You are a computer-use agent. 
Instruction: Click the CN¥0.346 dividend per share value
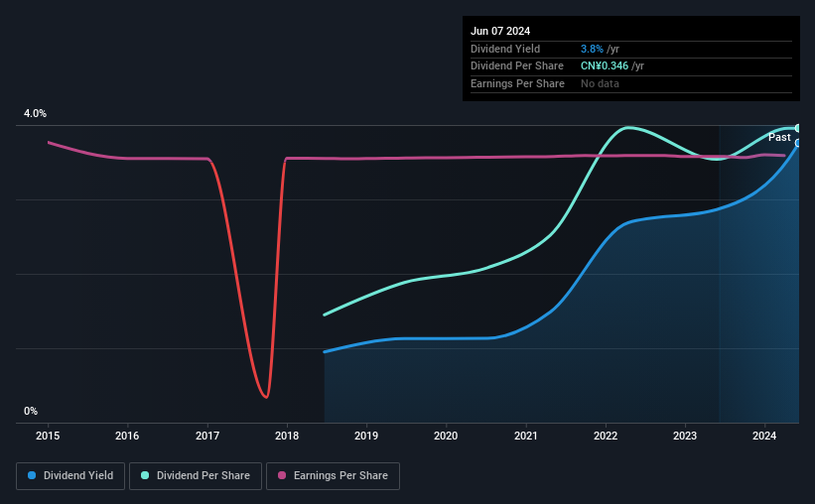605,66
